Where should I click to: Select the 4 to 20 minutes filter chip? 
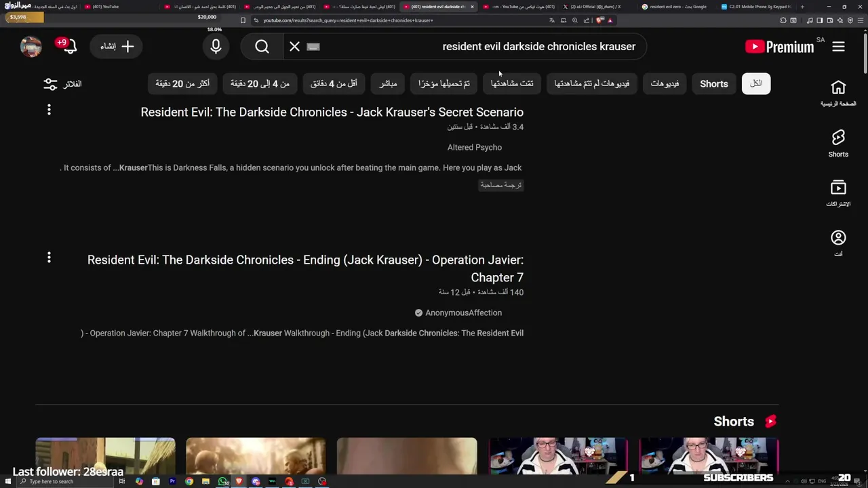260,83
